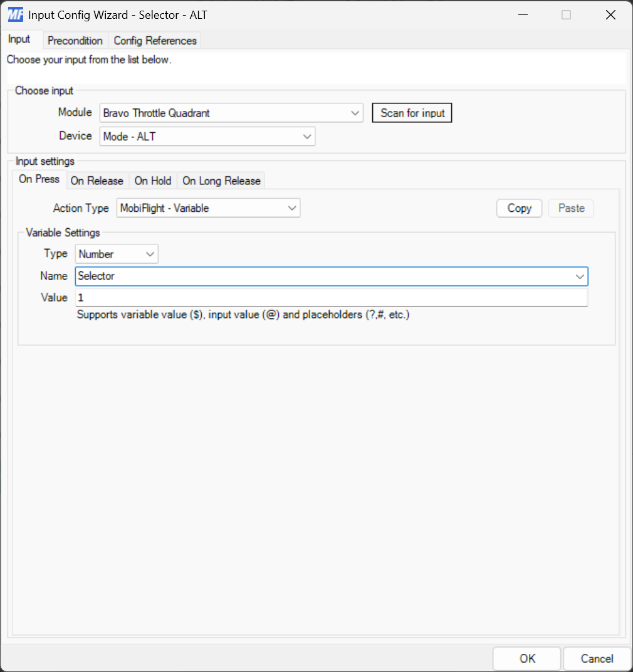
Task: Cancel the Input Config Wizard
Action: (x=597, y=658)
